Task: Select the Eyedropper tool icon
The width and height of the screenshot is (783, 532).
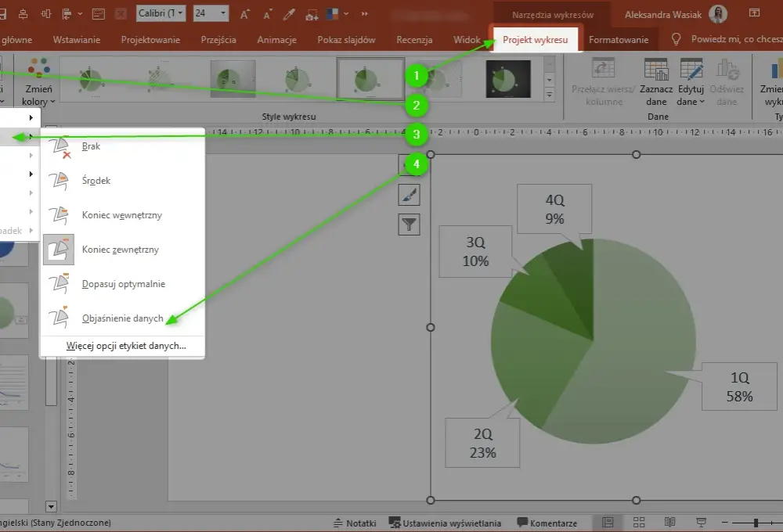Action: pyautogui.click(x=289, y=14)
